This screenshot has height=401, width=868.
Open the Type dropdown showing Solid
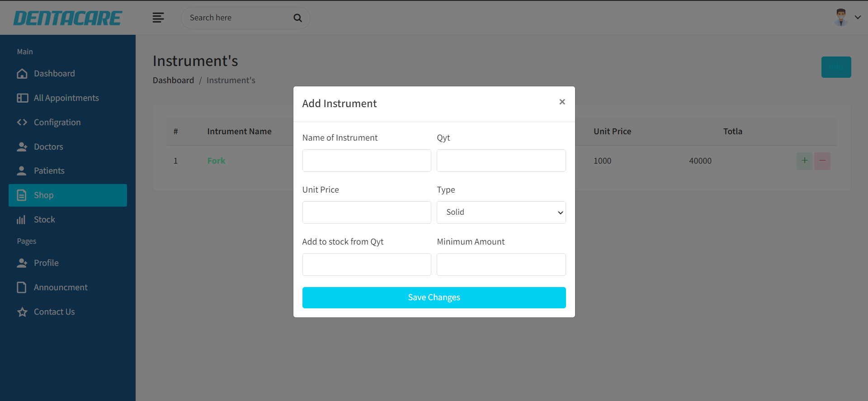click(501, 212)
